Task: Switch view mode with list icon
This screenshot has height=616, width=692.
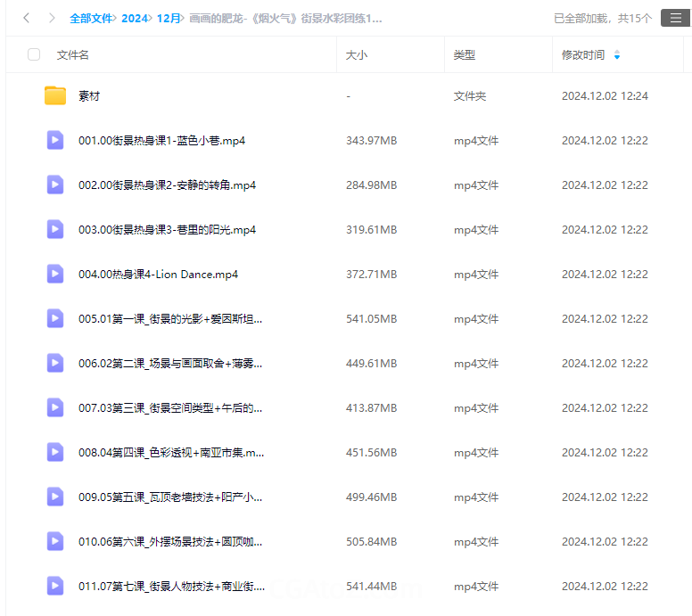Action: point(675,18)
